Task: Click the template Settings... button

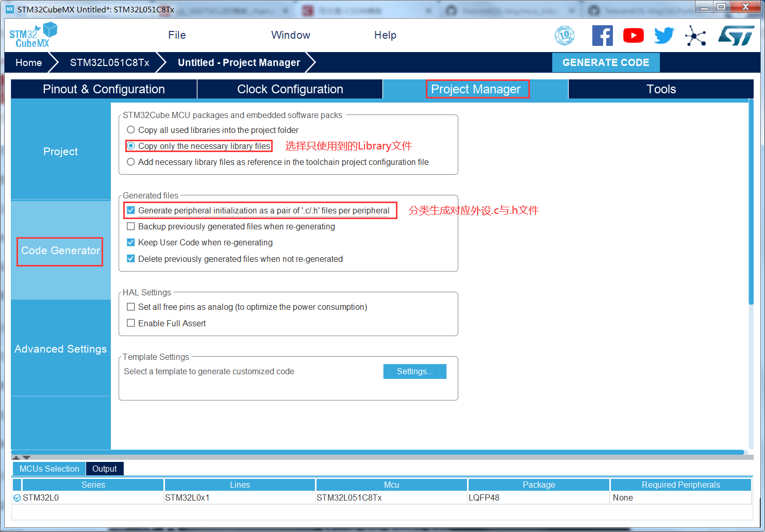Action: point(414,371)
